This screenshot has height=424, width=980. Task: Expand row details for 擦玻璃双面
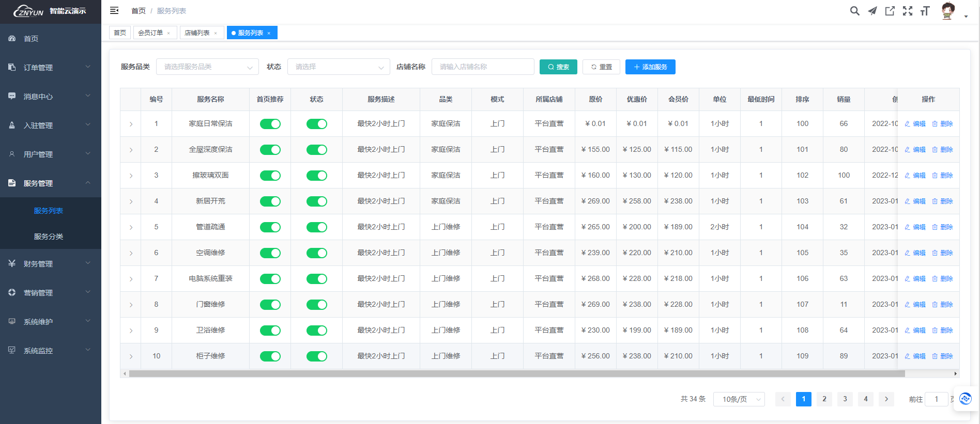pos(131,176)
